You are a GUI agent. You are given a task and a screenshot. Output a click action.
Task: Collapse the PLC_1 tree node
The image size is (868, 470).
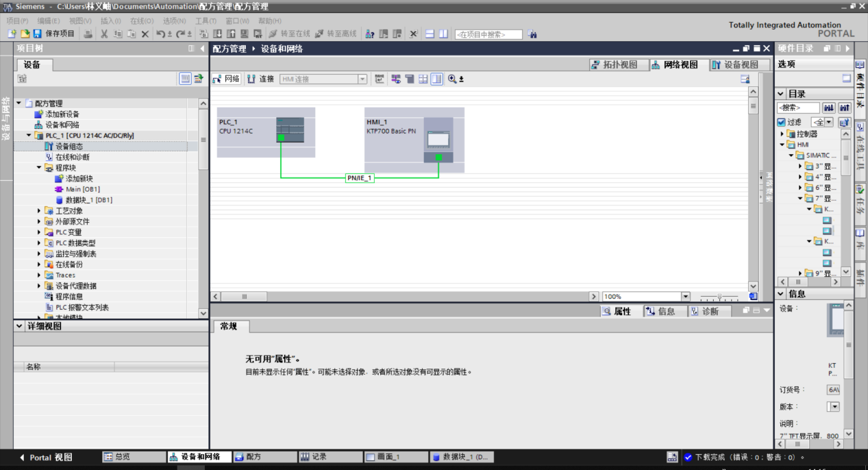pyautogui.click(x=29, y=136)
